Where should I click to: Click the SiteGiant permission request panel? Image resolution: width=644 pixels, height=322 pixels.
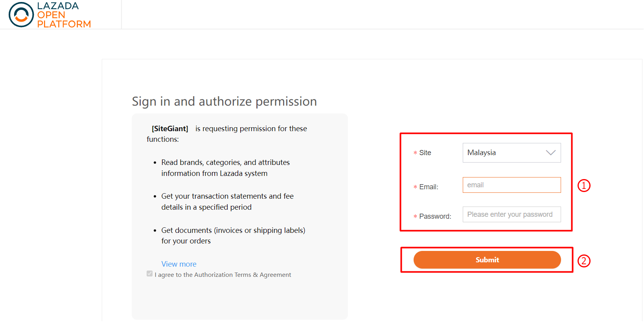click(239, 216)
